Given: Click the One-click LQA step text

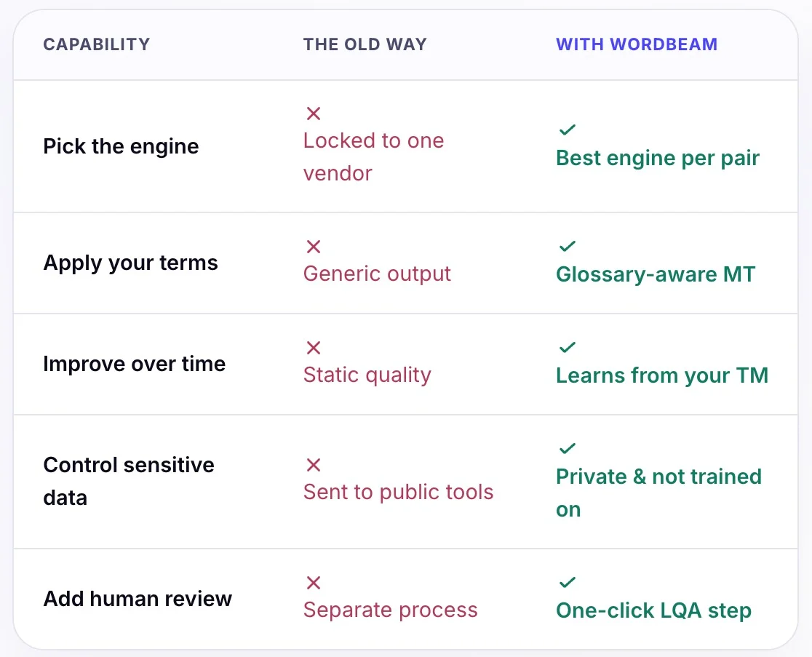Looking at the screenshot, I should coord(653,611).
